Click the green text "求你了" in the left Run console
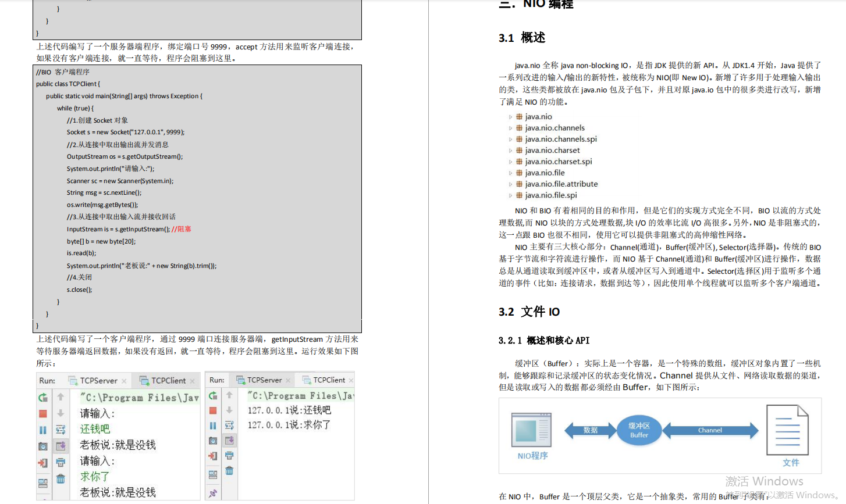The height and width of the screenshot is (504, 846). coord(95,477)
